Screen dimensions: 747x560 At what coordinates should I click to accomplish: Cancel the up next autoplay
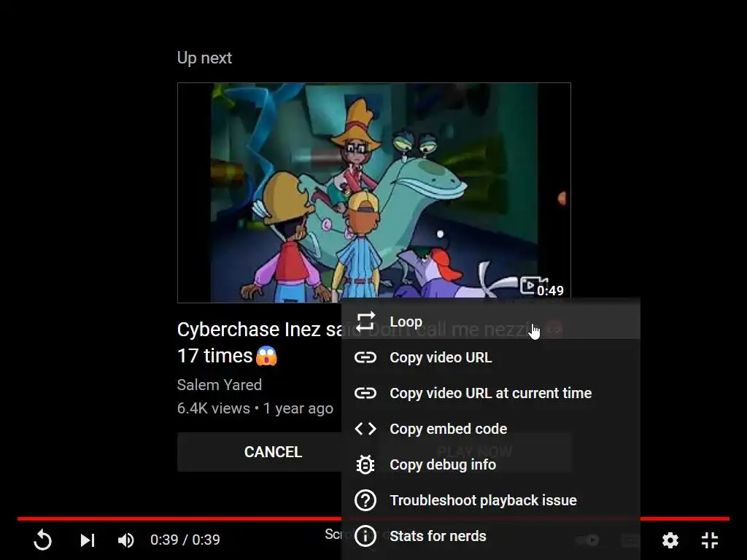(273, 452)
